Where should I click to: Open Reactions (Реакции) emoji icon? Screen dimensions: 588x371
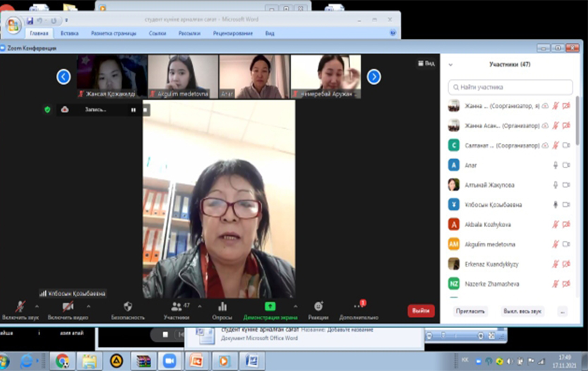click(x=318, y=306)
